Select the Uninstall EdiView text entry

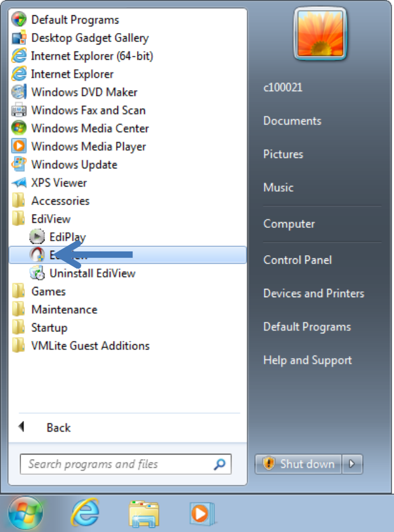tap(92, 273)
